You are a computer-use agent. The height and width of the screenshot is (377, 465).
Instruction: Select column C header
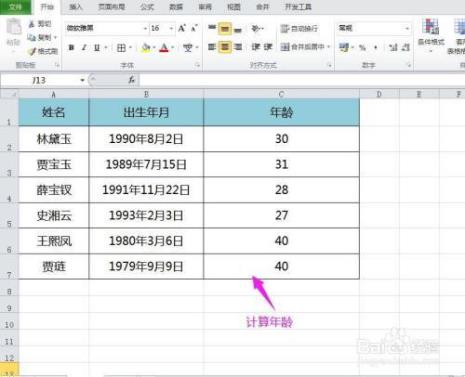click(x=281, y=94)
